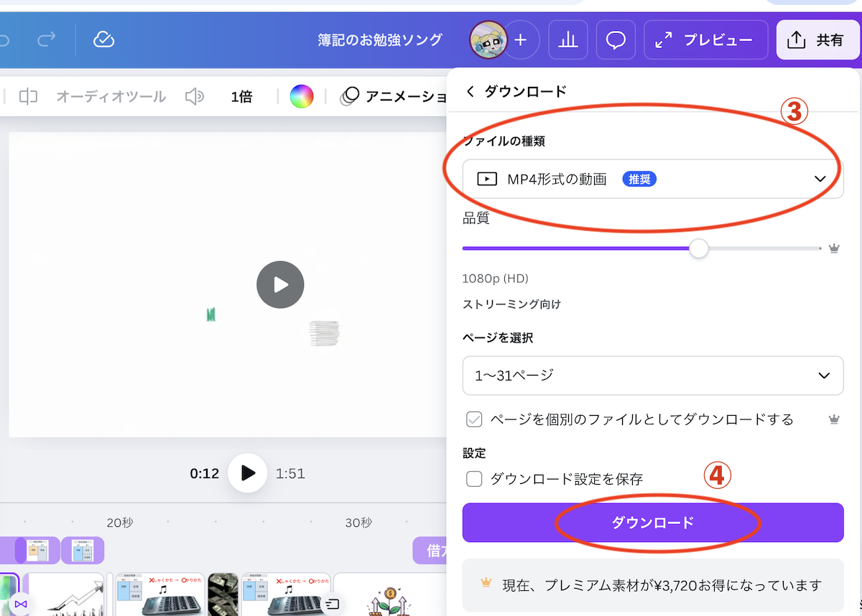Click the cloud save status icon
The width and height of the screenshot is (862, 616).
pos(104,39)
